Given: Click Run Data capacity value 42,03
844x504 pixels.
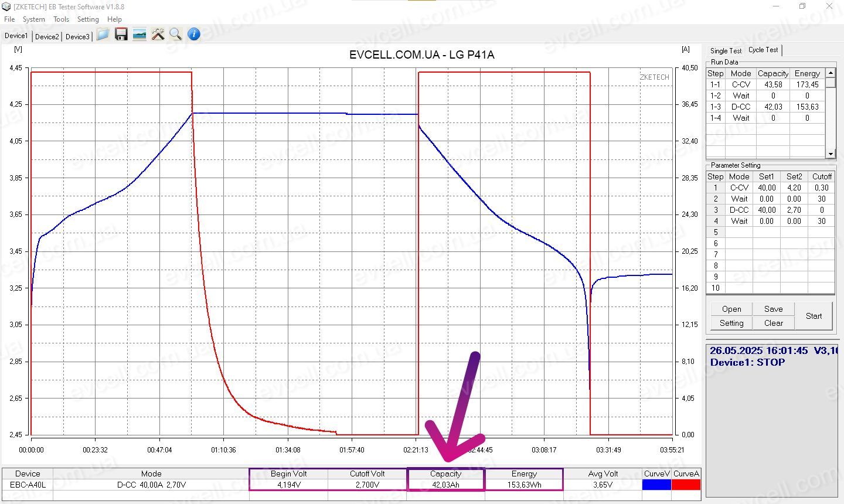Looking at the screenshot, I should (x=773, y=107).
